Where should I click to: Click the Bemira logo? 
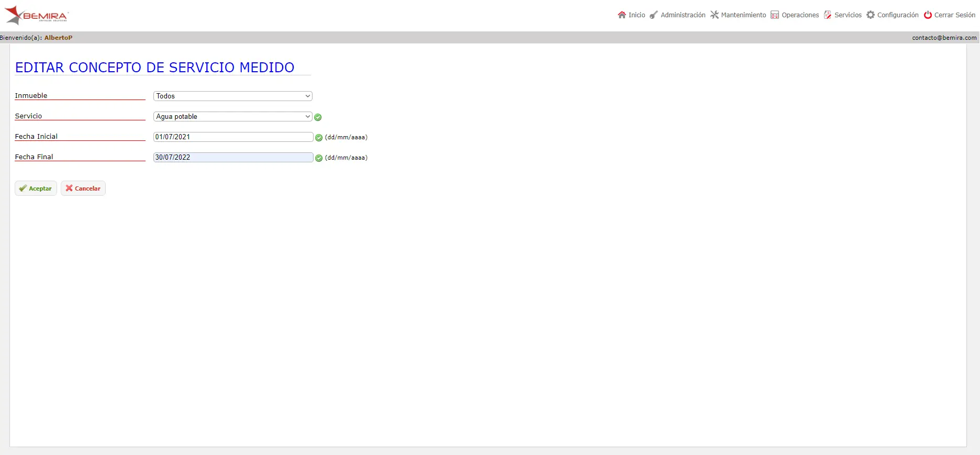(37, 15)
